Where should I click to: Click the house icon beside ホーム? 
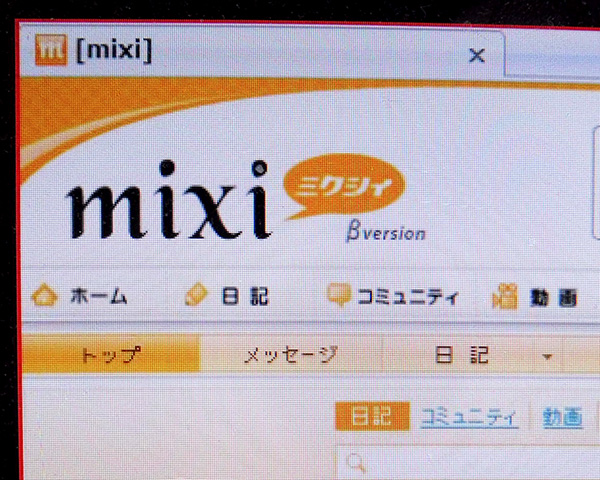point(45,295)
